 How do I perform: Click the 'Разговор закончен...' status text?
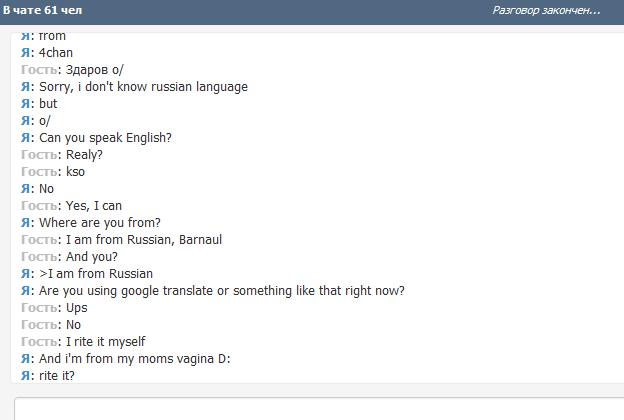click(x=546, y=11)
